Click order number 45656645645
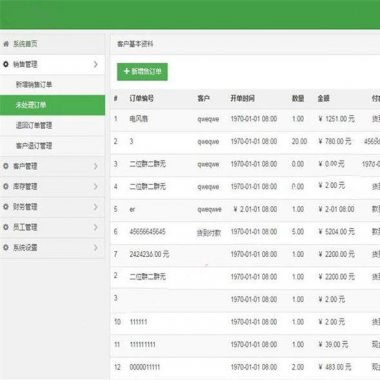Image resolution: width=380 pixels, height=380 pixels. pos(147,232)
